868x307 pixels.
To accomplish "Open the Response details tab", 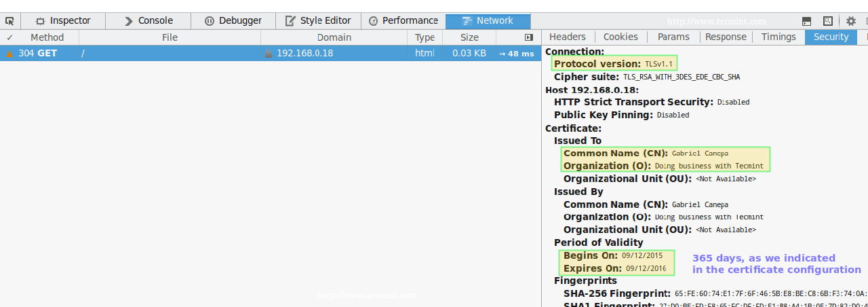I will 726,37.
